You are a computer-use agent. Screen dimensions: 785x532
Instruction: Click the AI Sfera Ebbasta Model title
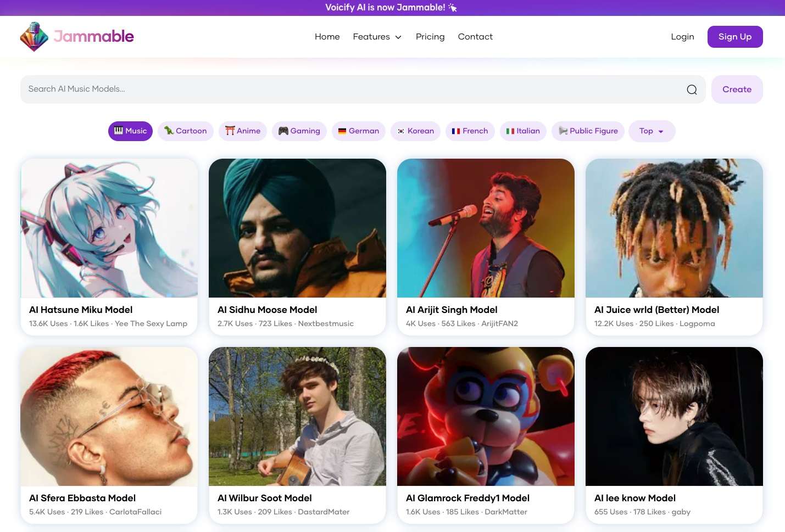click(82, 498)
